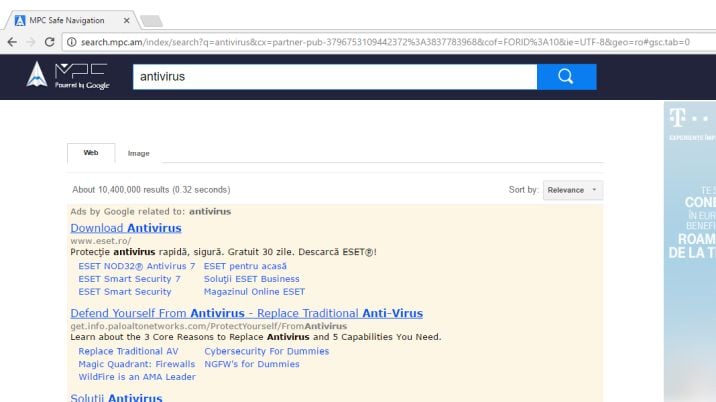Open Magazinul Online ESET link
The width and height of the screenshot is (716, 402).
tap(254, 291)
